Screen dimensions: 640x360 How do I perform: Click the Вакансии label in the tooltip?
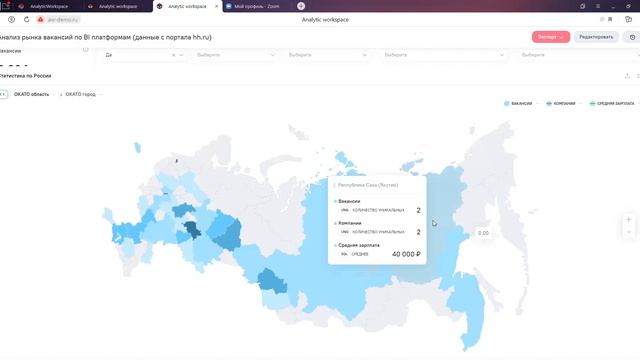tap(349, 201)
